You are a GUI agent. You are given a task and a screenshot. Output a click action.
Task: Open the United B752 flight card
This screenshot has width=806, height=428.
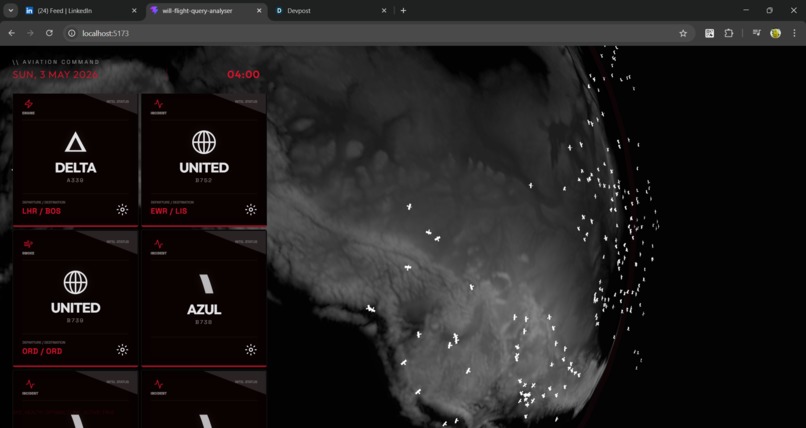[x=204, y=160]
